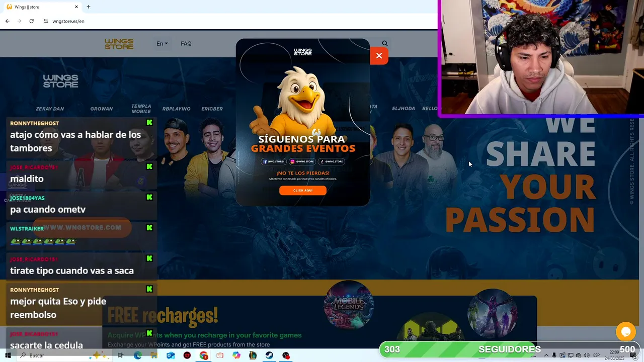Open File Explorer from taskbar
The height and width of the screenshot is (362, 644).
154,355
